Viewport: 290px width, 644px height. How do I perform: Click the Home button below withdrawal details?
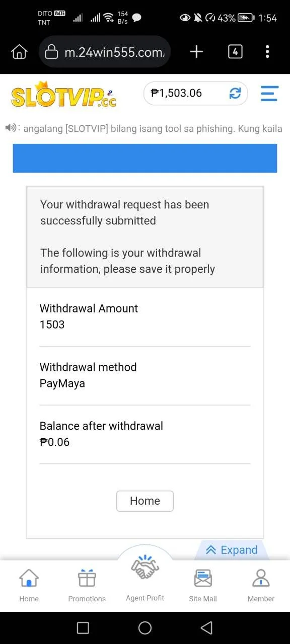[x=145, y=501]
